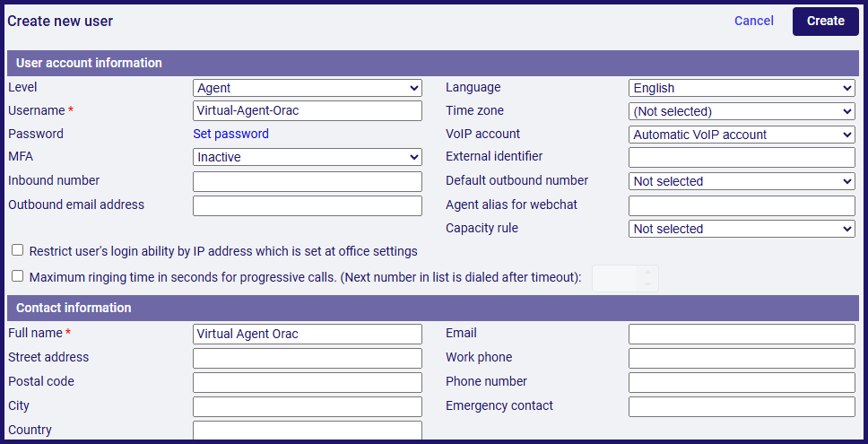Click the Set password link
The image size is (868, 444).
point(230,134)
